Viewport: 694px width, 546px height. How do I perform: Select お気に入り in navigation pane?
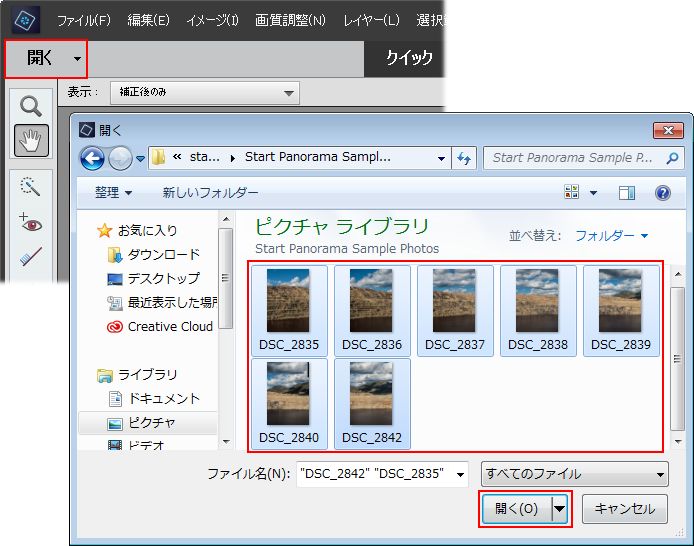(137, 230)
